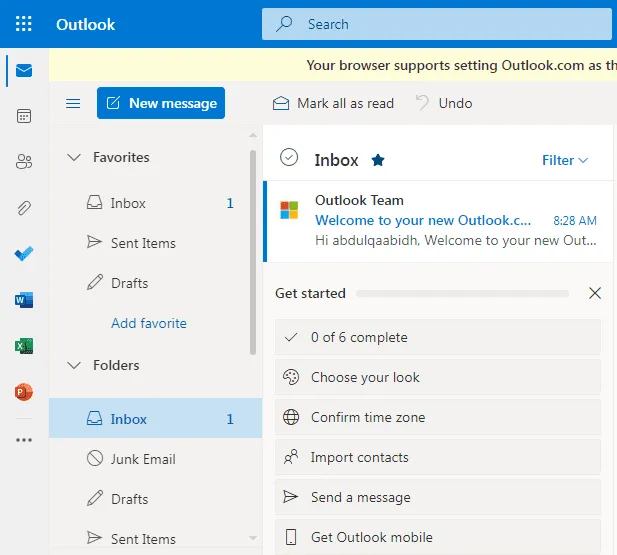Launch the Word app icon
Screen dimensions: 617x555
pos(24,300)
